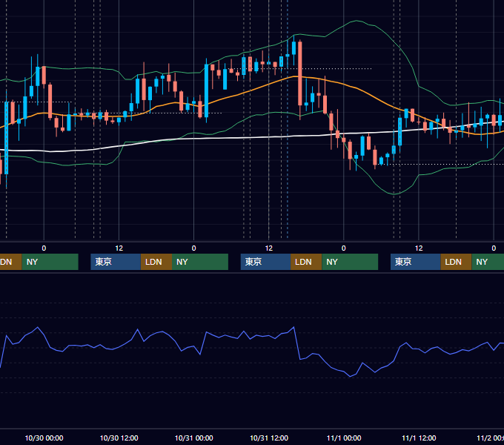Image resolution: width=504 pixels, height=445 pixels.
Task: Click the 10/30 00:00 time axis label
Action: [x=44, y=438]
